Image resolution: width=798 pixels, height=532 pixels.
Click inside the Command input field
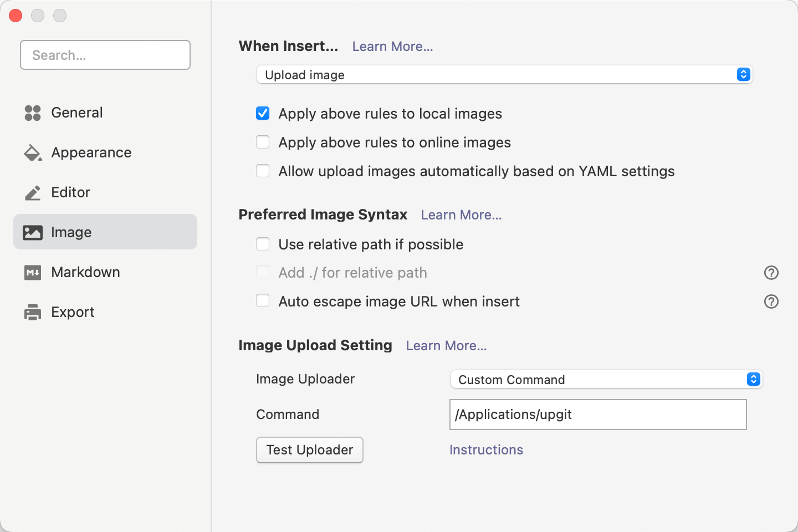coord(598,415)
